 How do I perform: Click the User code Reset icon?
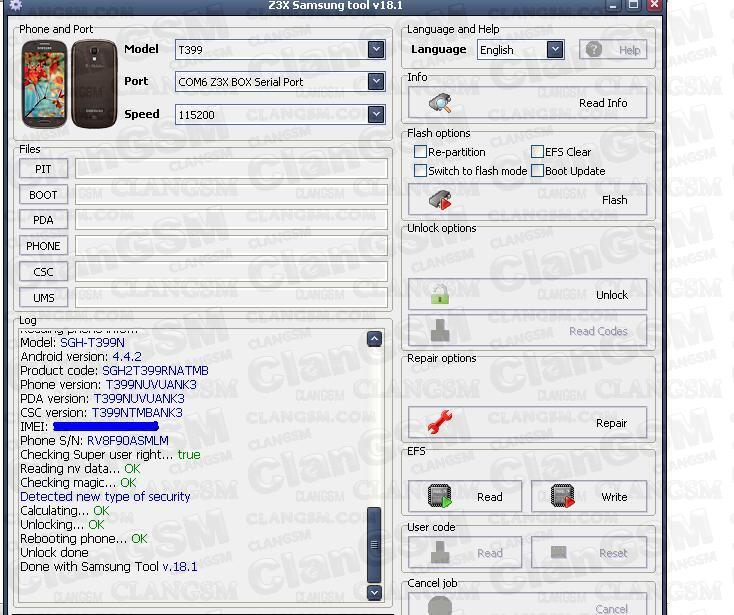(559, 553)
